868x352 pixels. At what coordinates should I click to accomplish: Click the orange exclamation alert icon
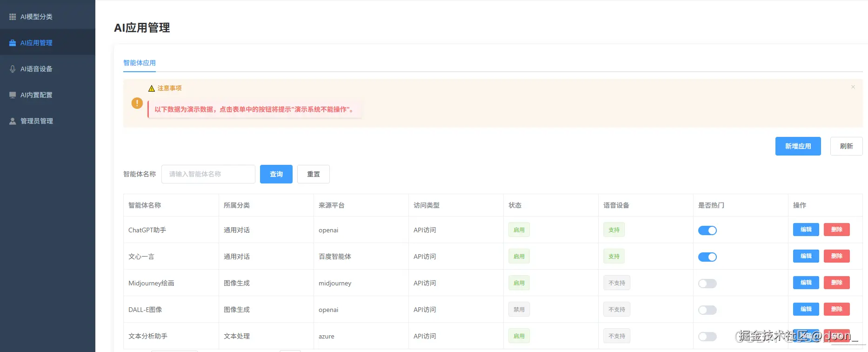click(137, 103)
